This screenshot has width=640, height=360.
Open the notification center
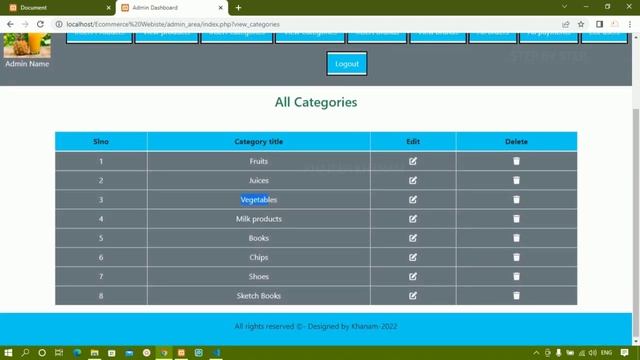(624, 353)
